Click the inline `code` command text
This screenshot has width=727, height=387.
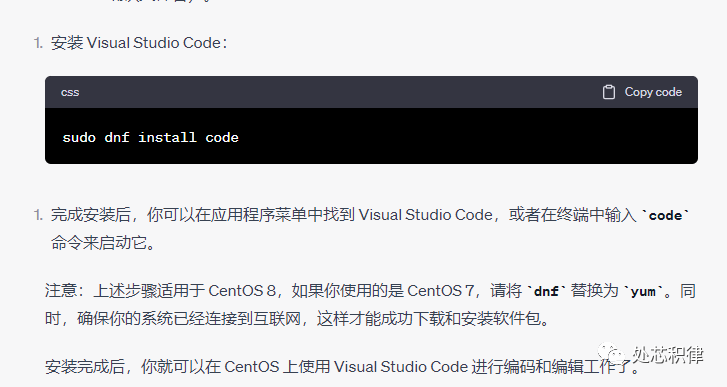[665, 216]
